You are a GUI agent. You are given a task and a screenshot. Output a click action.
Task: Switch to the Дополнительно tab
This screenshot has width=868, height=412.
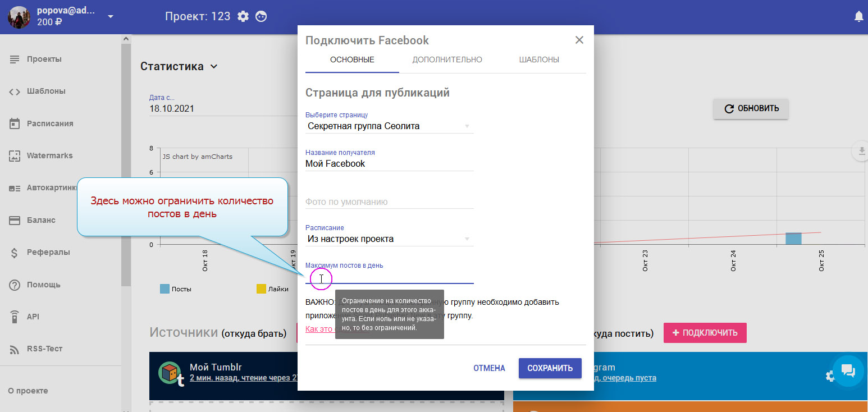pos(447,59)
